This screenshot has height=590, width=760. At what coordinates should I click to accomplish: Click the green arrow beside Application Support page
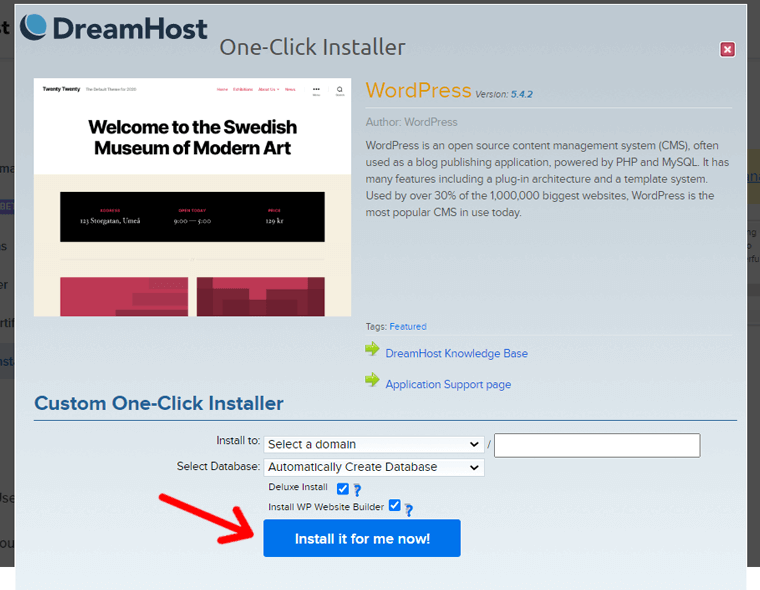372,380
